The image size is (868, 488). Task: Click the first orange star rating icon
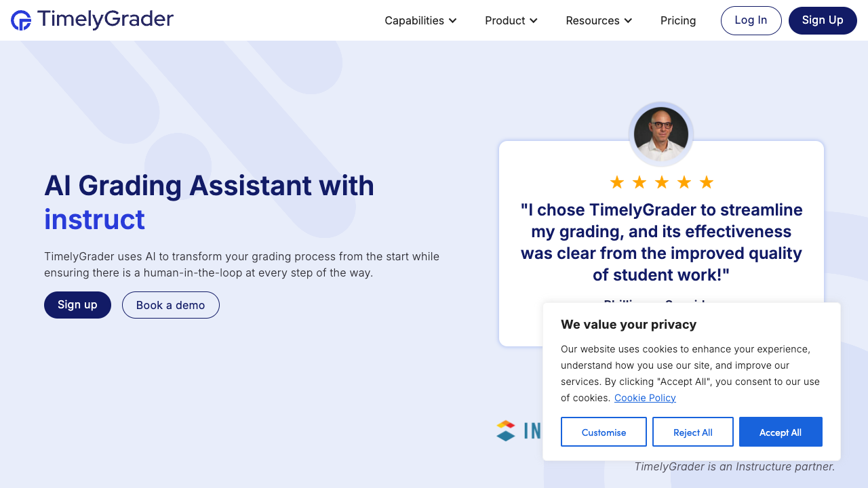(x=616, y=182)
